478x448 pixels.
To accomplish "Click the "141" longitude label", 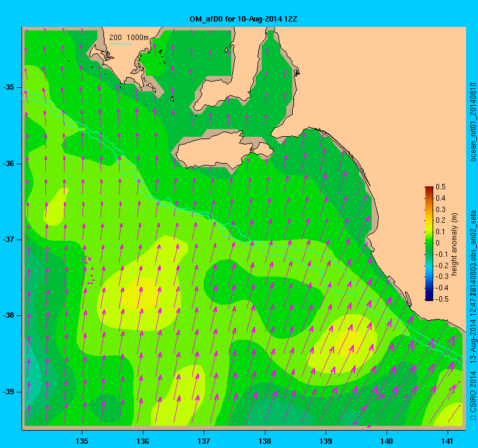I will tap(448, 441).
